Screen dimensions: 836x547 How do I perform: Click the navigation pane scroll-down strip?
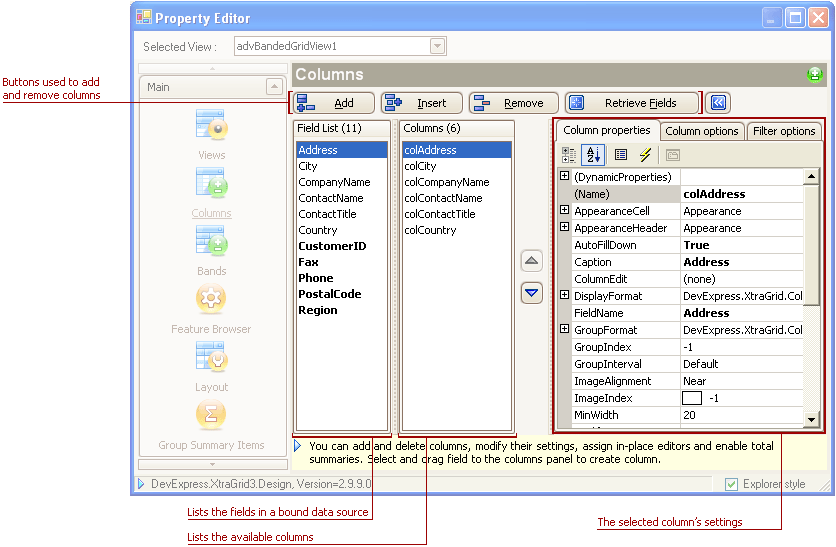213,464
